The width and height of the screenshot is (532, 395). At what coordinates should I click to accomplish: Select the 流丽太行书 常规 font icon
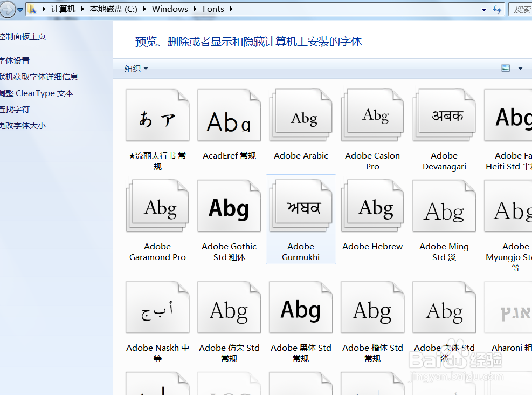pos(157,115)
